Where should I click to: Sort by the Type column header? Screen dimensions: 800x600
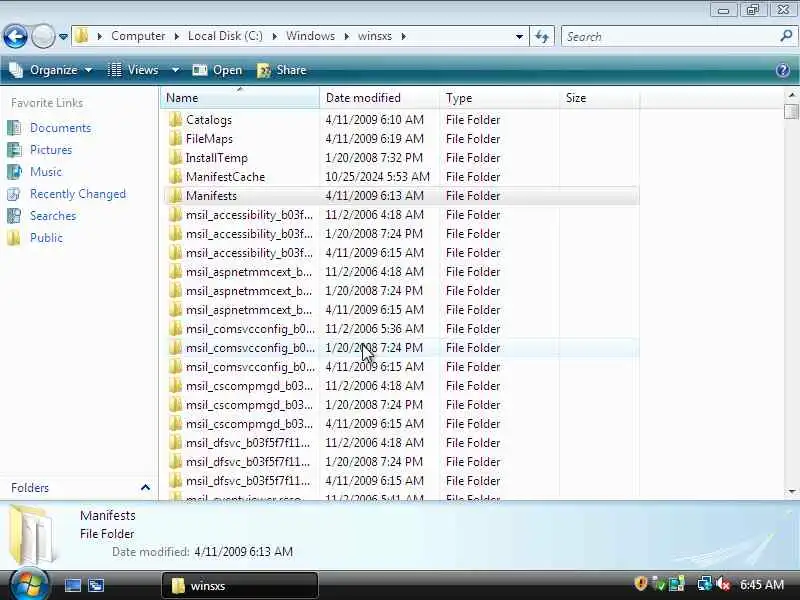coord(499,97)
